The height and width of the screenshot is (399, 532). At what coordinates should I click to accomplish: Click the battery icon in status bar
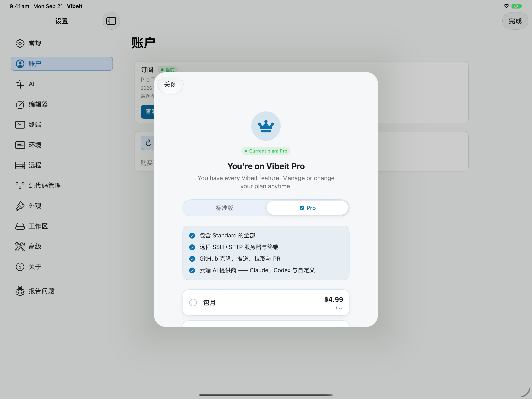[x=517, y=6]
